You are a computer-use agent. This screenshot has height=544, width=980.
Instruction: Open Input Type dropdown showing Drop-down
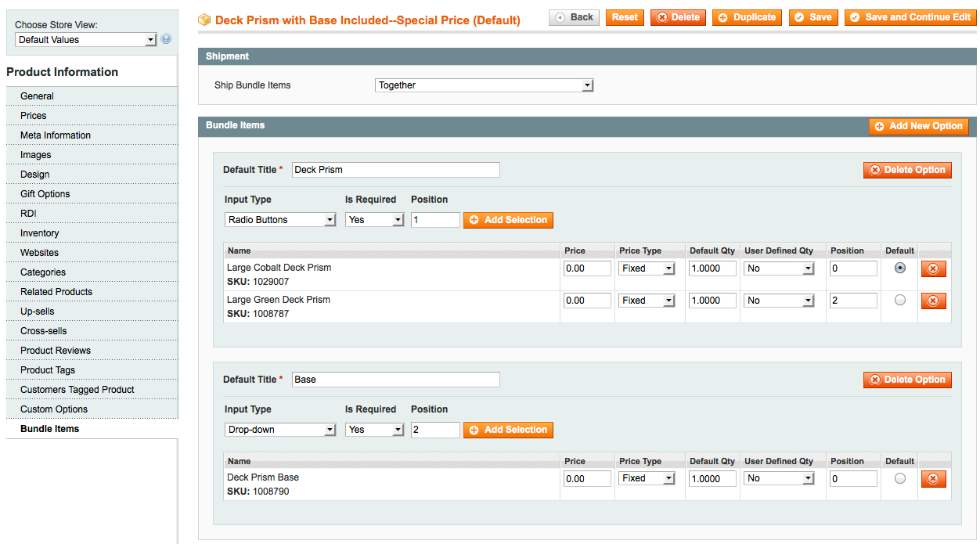tap(280, 430)
